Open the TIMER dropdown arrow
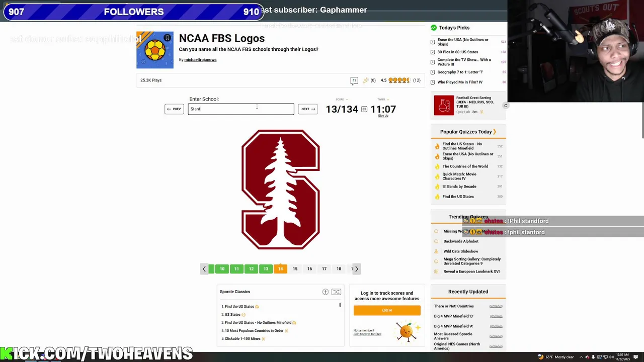The image size is (644, 362). click(x=387, y=100)
